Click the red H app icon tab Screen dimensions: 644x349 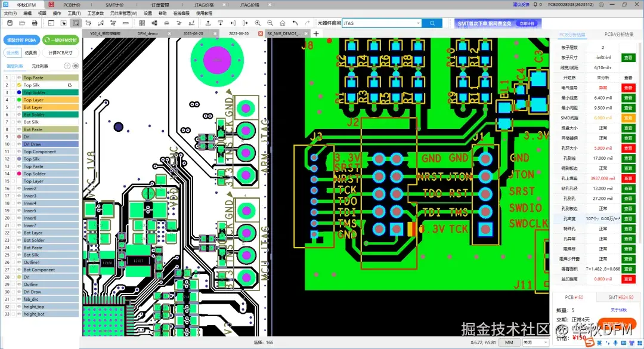tap(51, 5)
